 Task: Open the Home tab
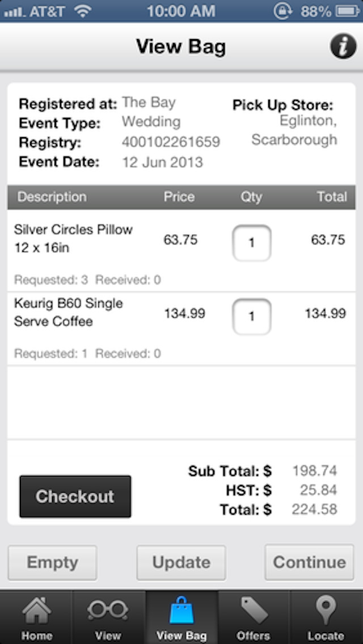pyautogui.click(x=36, y=617)
